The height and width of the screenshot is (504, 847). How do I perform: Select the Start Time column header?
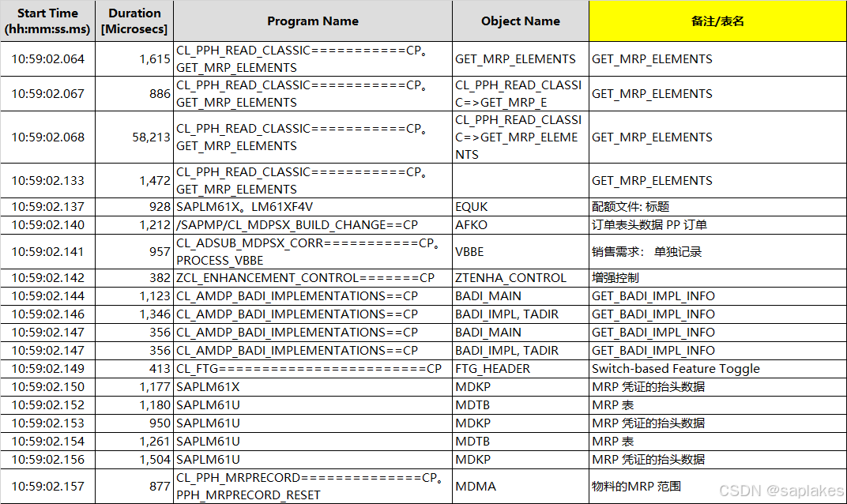[47, 21]
